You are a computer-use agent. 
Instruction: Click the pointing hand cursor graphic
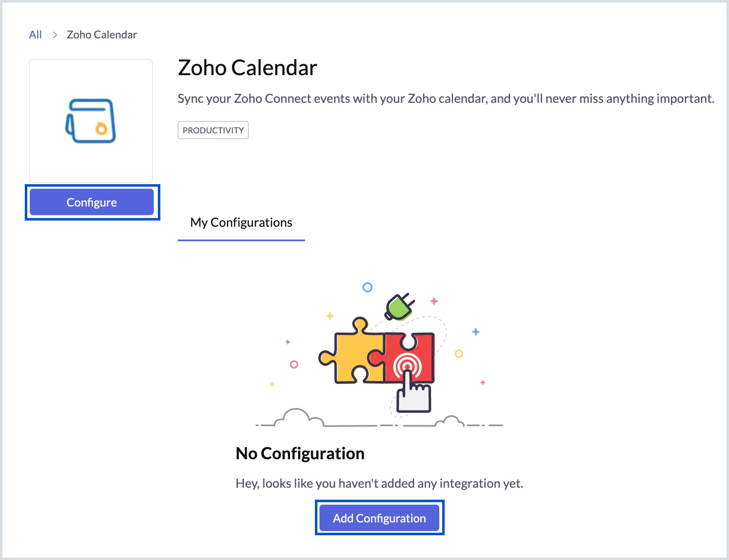point(413,394)
